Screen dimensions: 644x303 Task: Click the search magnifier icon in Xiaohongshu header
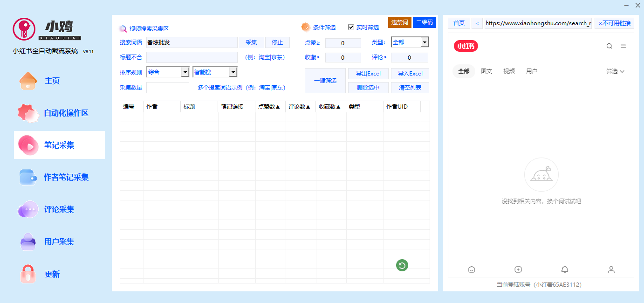[609, 46]
